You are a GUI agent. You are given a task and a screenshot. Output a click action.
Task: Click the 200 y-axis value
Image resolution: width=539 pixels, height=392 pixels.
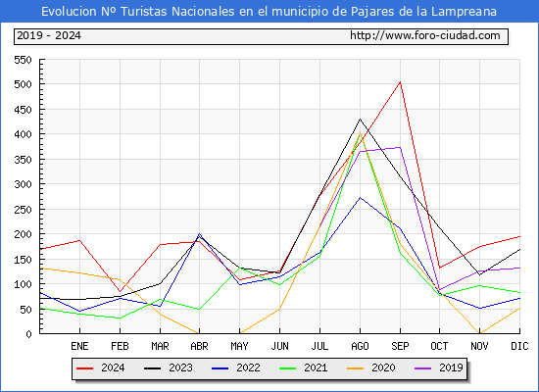pyautogui.click(x=24, y=234)
